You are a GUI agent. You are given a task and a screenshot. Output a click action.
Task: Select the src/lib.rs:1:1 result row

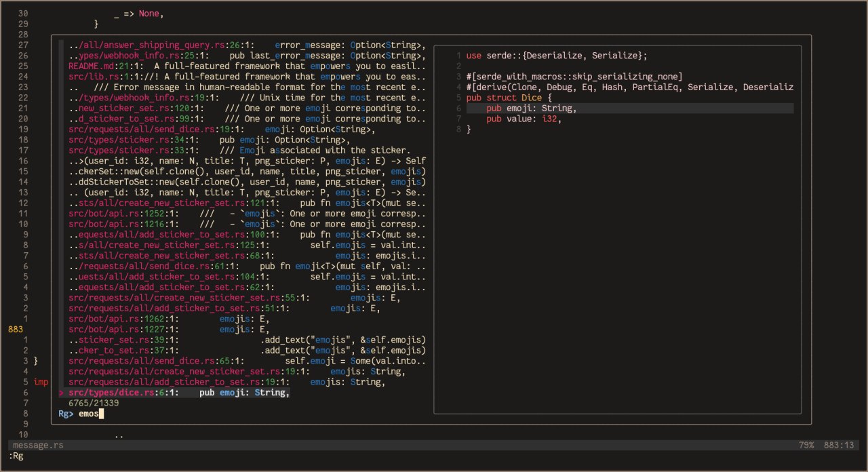click(x=248, y=77)
